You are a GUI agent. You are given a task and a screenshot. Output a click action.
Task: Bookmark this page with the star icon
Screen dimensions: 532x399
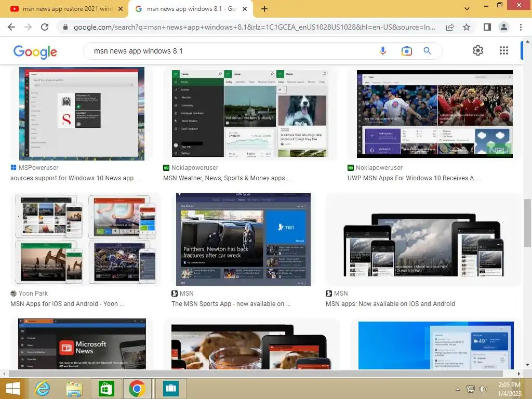coord(467,27)
